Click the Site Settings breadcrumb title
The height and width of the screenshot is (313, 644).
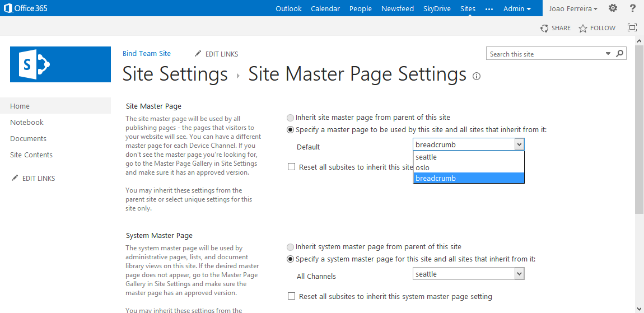pyautogui.click(x=175, y=74)
